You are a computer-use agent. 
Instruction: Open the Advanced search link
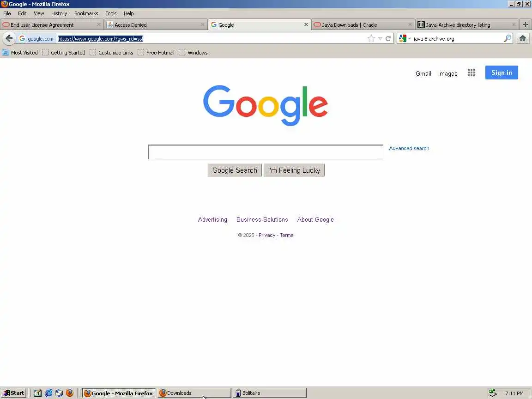[x=409, y=148]
